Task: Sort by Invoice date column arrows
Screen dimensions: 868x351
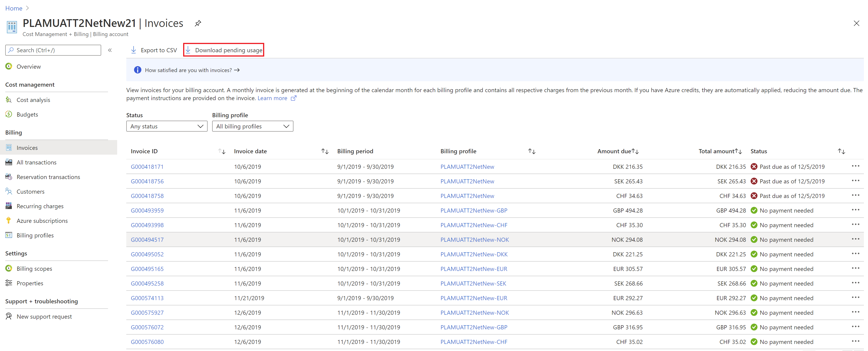Action: (325, 151)
